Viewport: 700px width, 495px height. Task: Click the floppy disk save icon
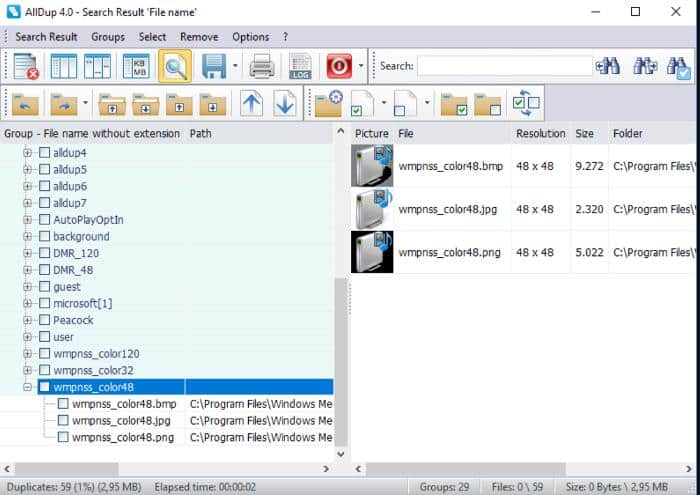pos(214,67)
